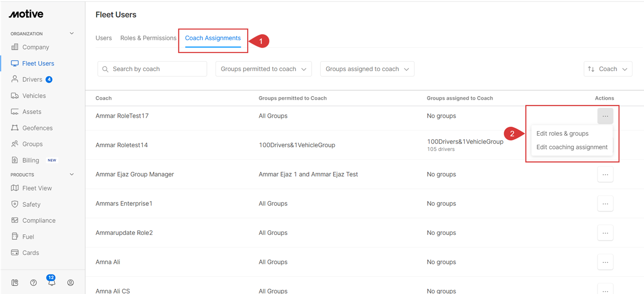The width and height of the screenshot is (644, 294).
Task: Click the Search by coach field
Action: (152, 69)
